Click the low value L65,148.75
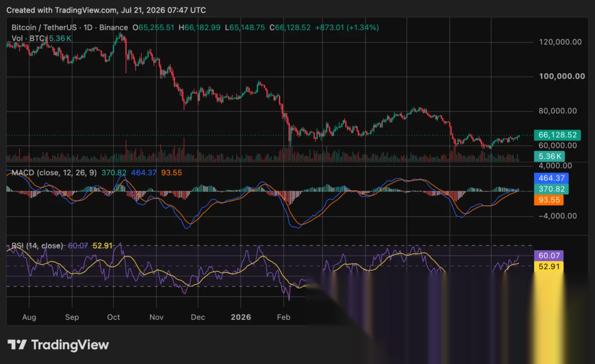The width and height of the screenshot is (595, 364). click(245, 28)
